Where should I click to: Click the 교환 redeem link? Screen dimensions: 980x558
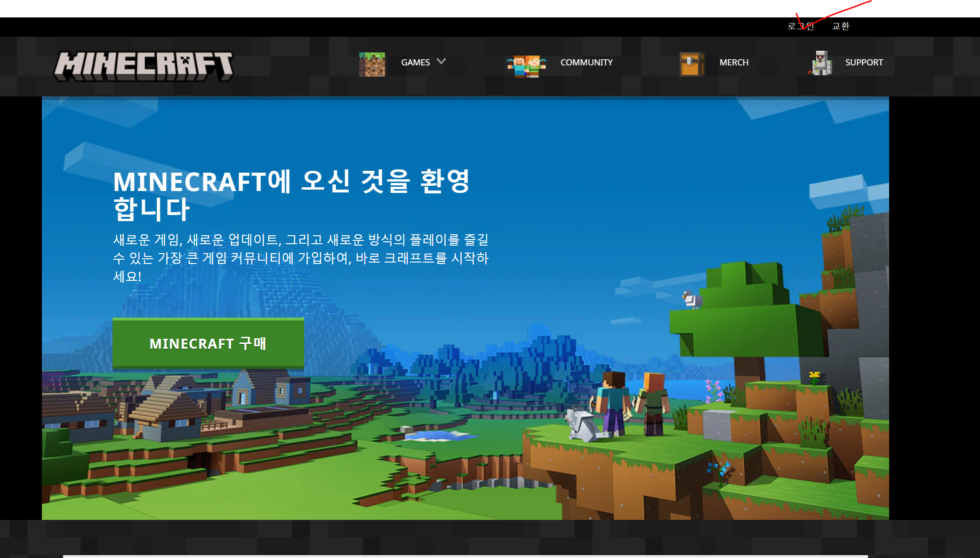click(x=841, y=26)
